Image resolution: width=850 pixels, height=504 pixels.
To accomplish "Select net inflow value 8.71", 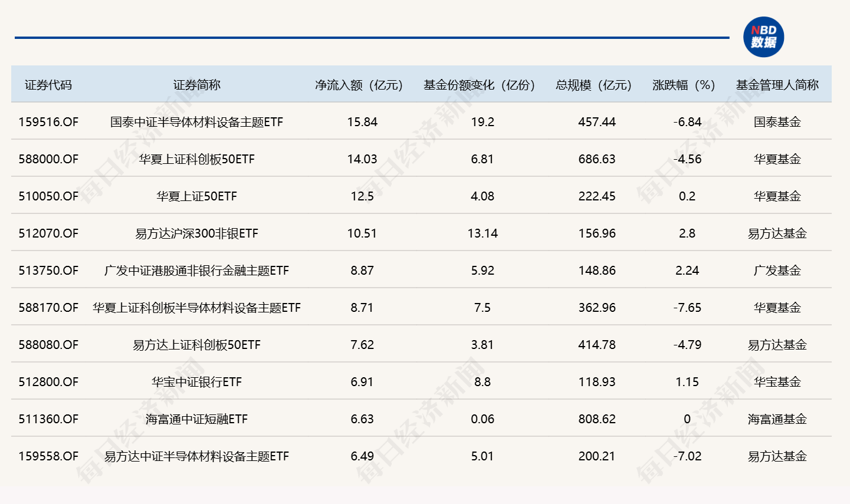I will click(x=362, y=308).
